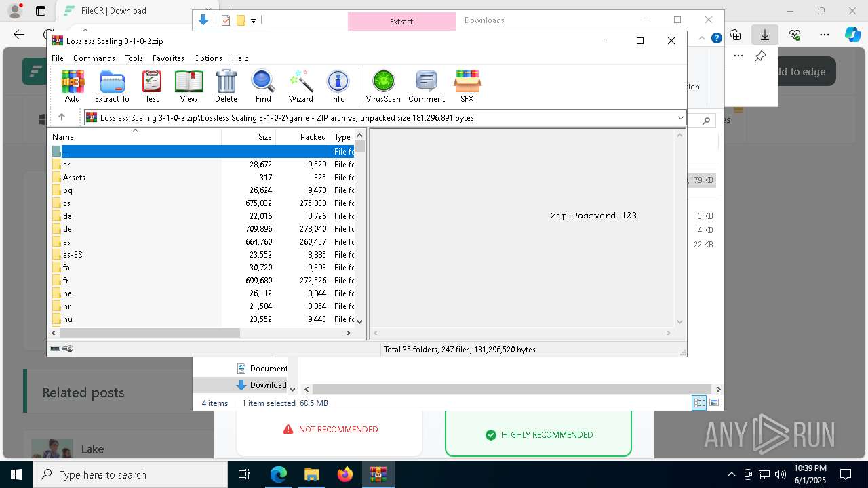Click the Add toolbar icon in WinRAR
The height and width of the screenshot is (488, 868).
click(x=73, y=86)
